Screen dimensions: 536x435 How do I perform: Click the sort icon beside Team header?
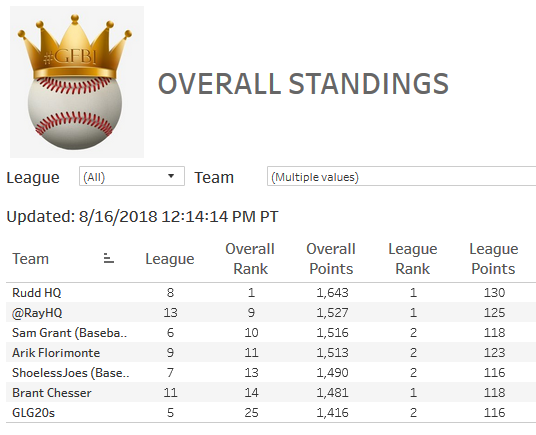108,258
